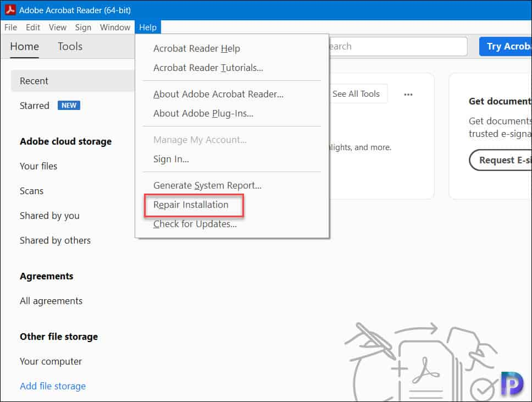Switch to the Tools tab
This screenshot has width=532, height=402.
point(70,46)
